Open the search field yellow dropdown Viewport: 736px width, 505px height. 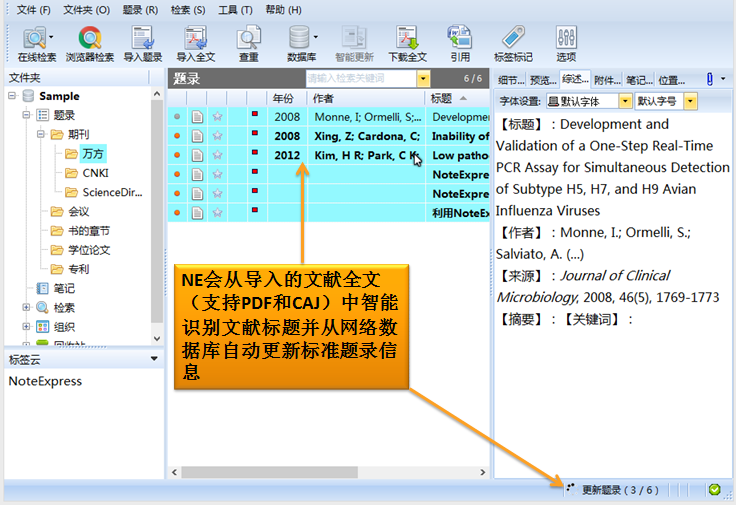423,78
